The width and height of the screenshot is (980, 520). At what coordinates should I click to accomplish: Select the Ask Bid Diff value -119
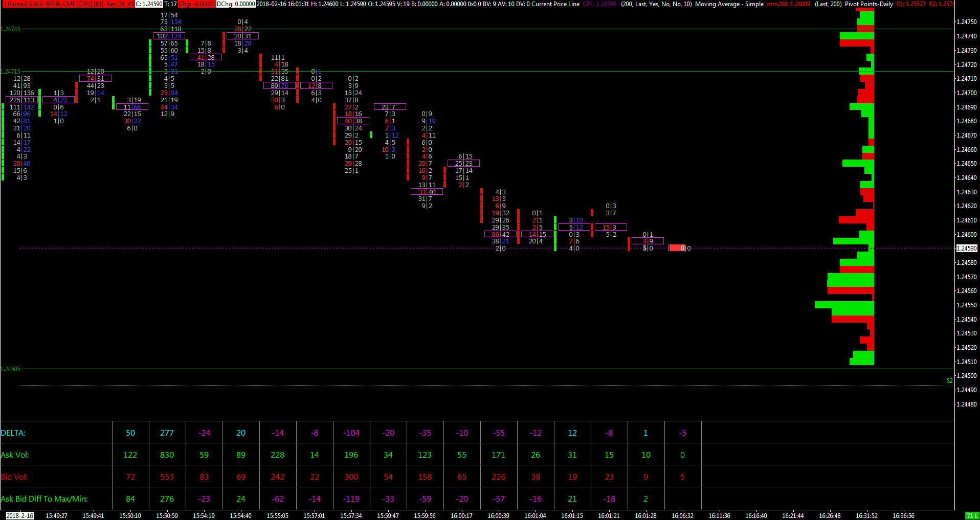click(351, 499)
